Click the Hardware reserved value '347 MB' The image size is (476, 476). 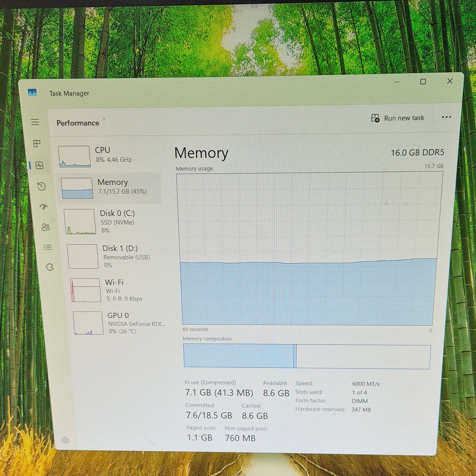click(x=361, y=409)
